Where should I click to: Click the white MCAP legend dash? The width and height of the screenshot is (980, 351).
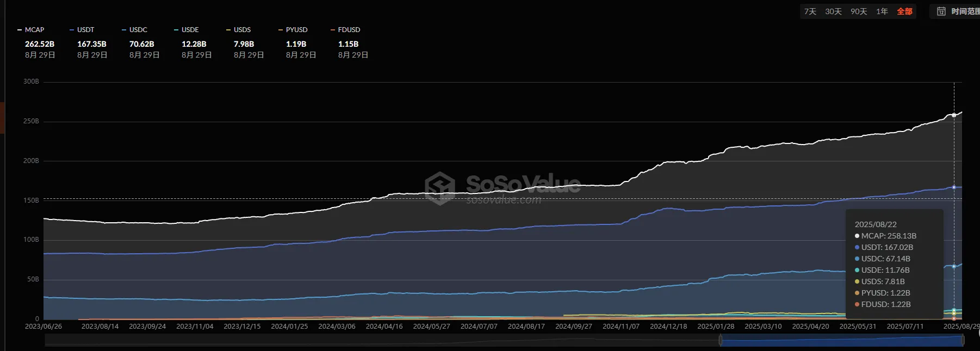20,30
